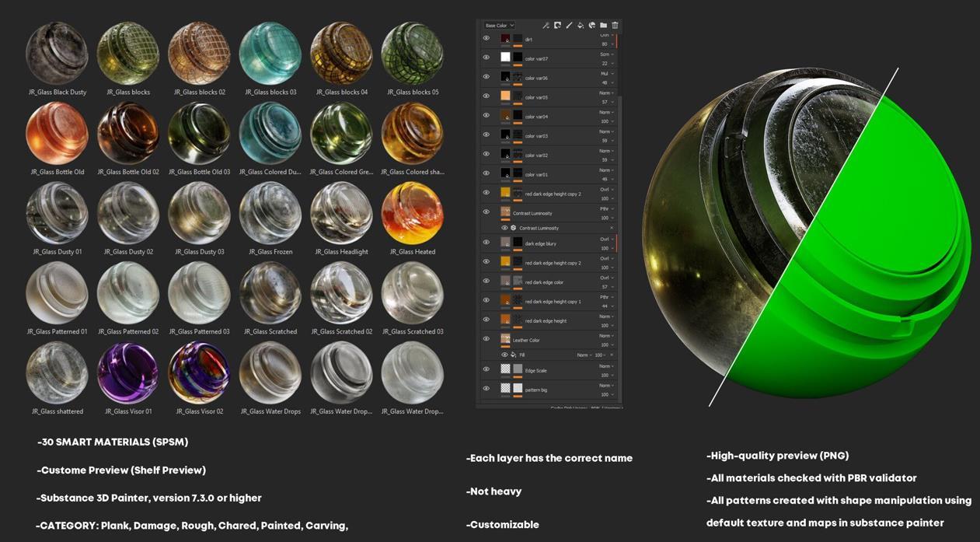Toggle visibility of color var05 layer
Viewport: 980px width, 542px height.
point(487,96)
